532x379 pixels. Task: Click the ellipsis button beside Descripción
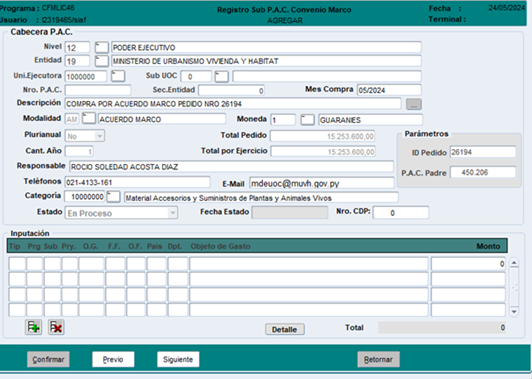coord(414,104)
